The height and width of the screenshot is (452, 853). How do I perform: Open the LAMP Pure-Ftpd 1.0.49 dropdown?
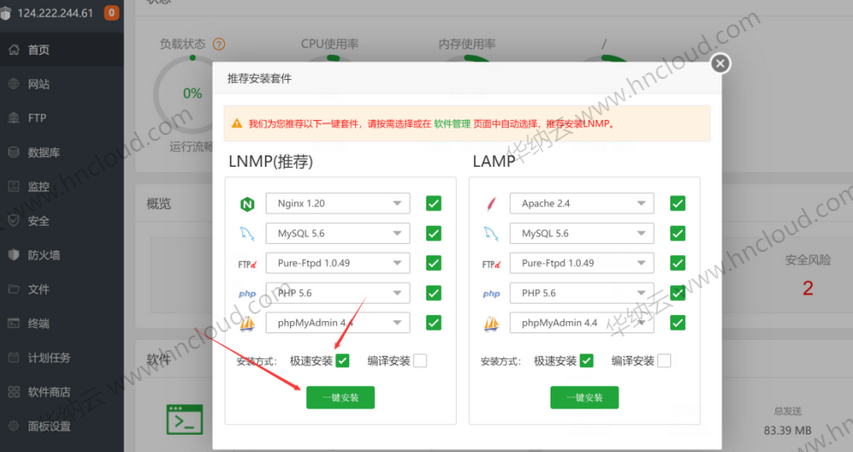tap(582, 263)
